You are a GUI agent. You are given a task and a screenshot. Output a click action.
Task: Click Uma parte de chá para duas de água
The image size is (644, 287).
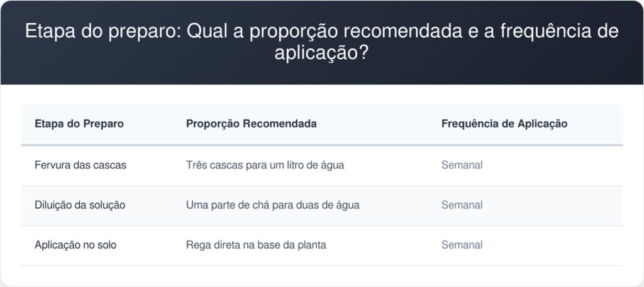[273, 205]
